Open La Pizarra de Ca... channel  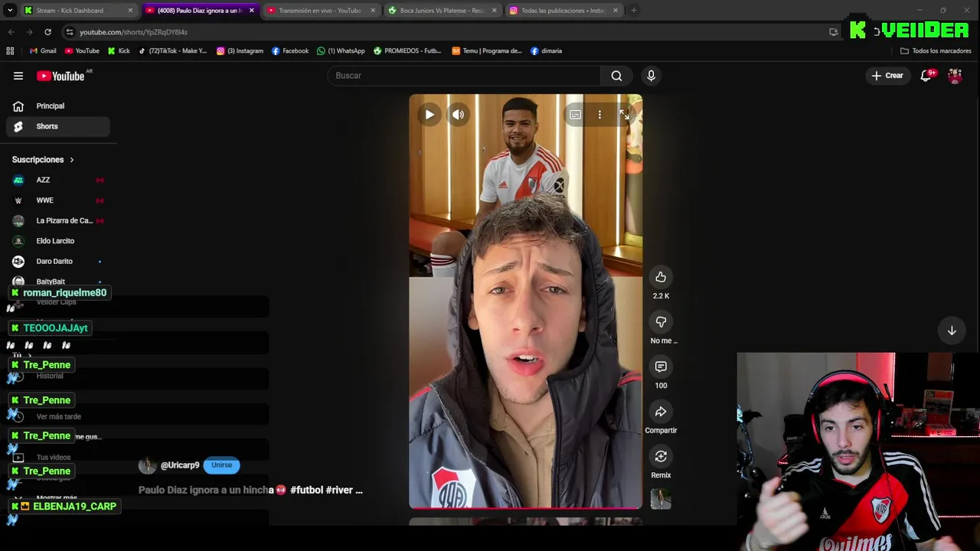tap(58, 220)
